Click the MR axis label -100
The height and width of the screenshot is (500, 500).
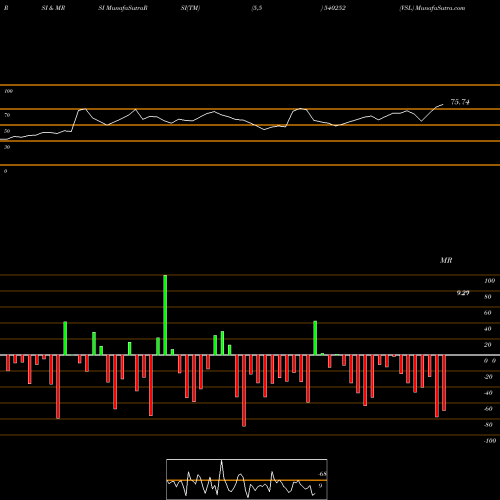coord(490,441)
